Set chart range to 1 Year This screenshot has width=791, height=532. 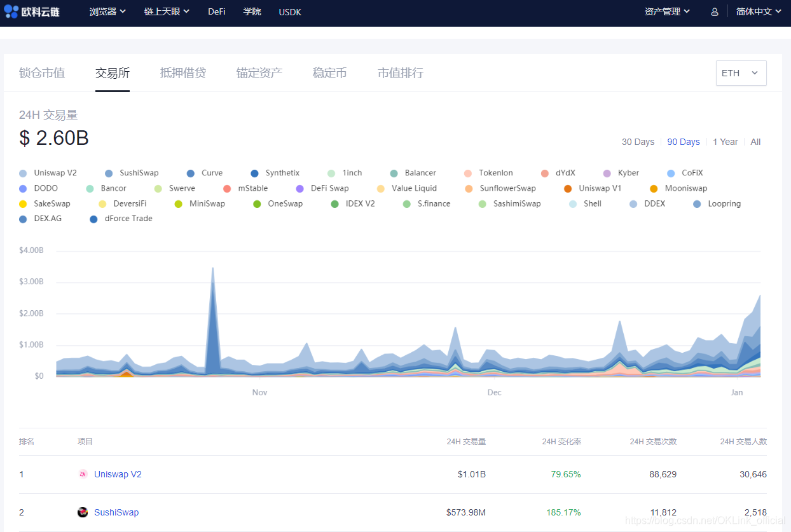click(726, 142)
